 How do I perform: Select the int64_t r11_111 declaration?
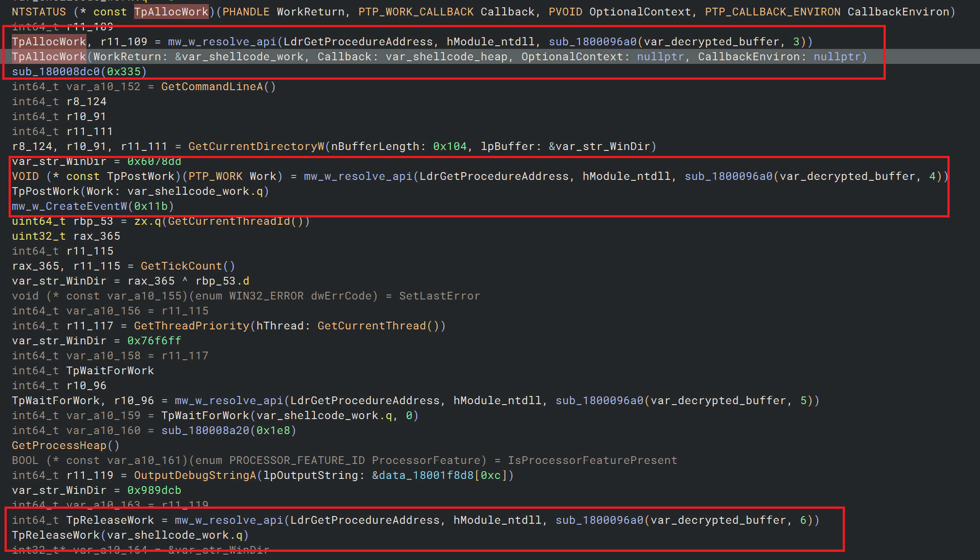point(63,131)
